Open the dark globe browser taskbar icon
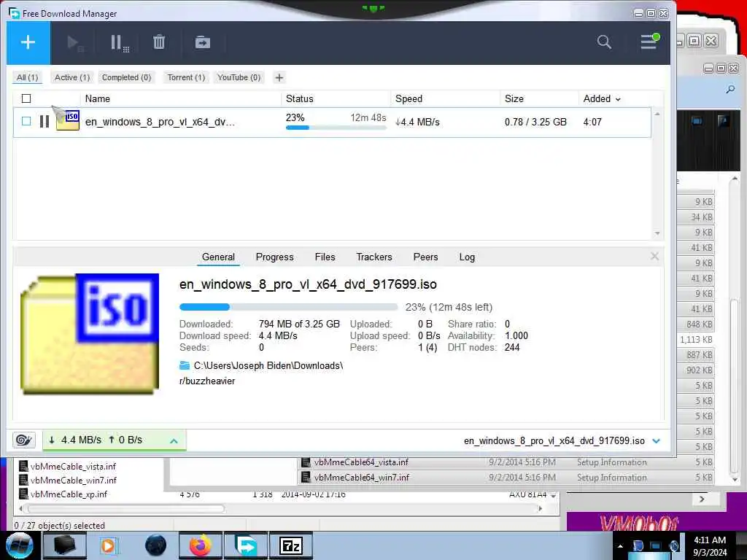Screen dimensions: 747x560 click(x=156, y=545)
